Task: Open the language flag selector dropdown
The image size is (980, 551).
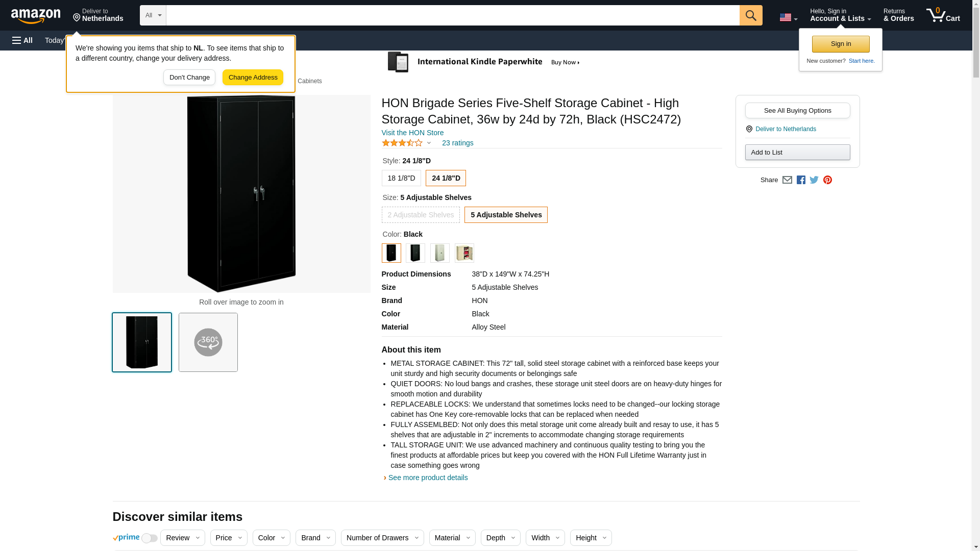Action: (788, 18)
